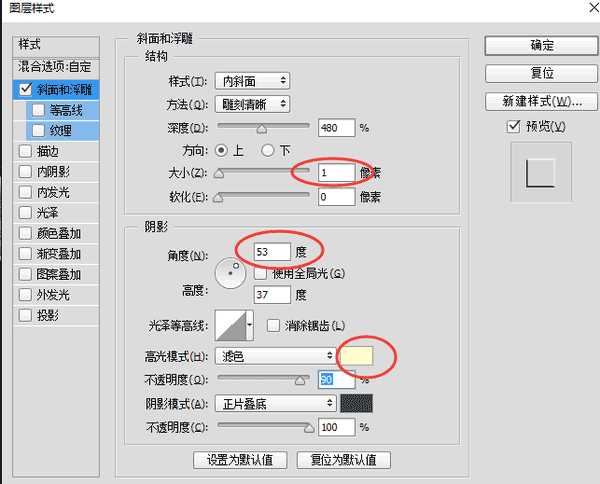The height and width of the screenshot is (484, 600).
Task: Click the 软化 slider handle
Action: (x=218, y=198)
